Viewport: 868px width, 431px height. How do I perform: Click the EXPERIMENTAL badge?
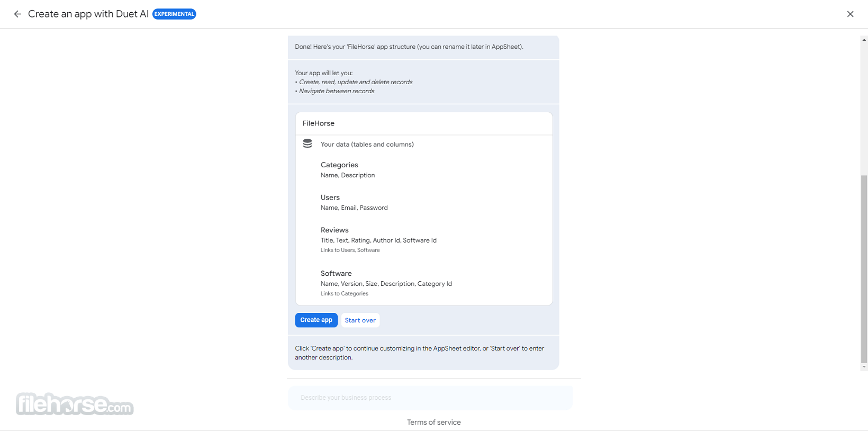tap(174, 14)
